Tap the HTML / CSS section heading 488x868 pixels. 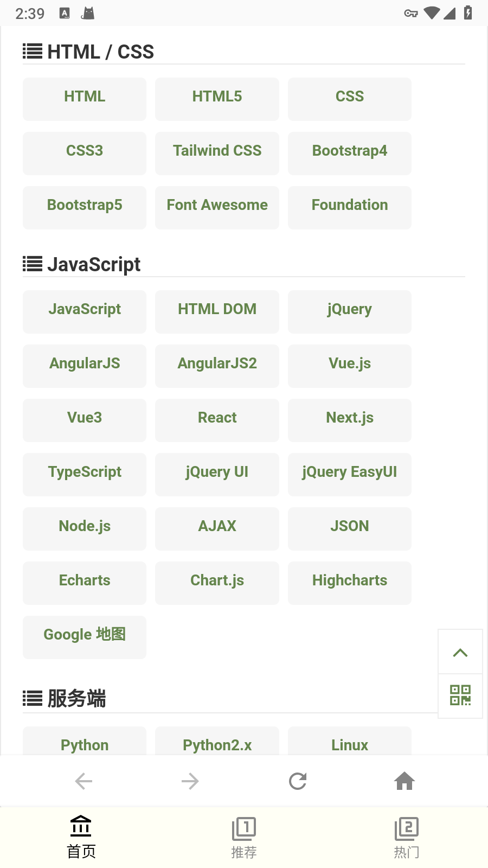101,52
